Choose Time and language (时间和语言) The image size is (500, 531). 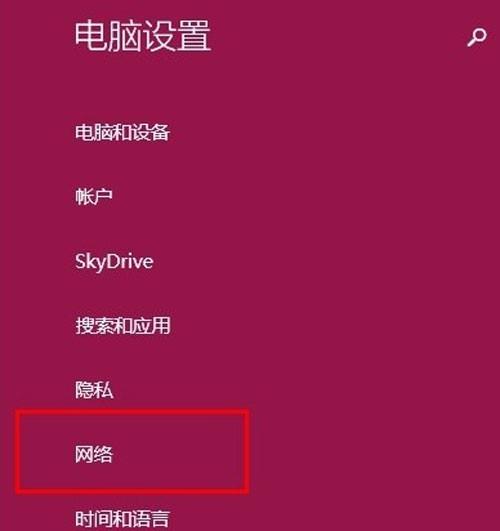(122, 518)
